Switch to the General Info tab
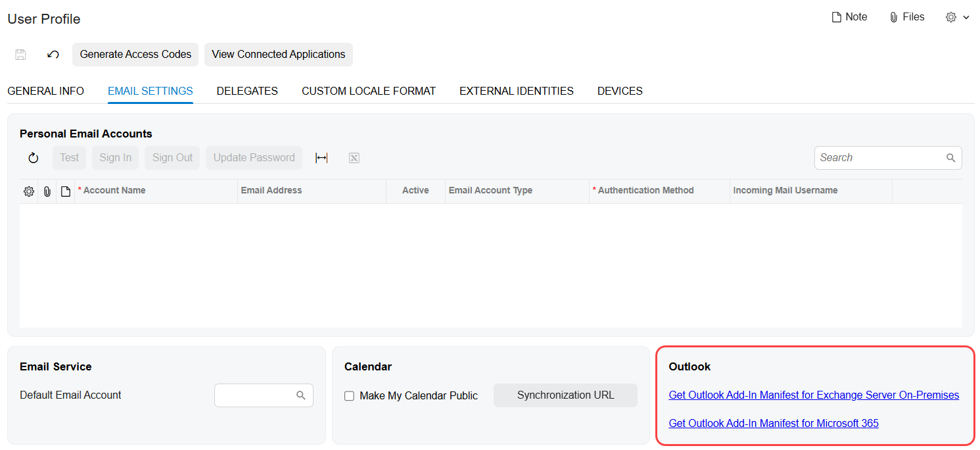 click(x=45, y=91)
